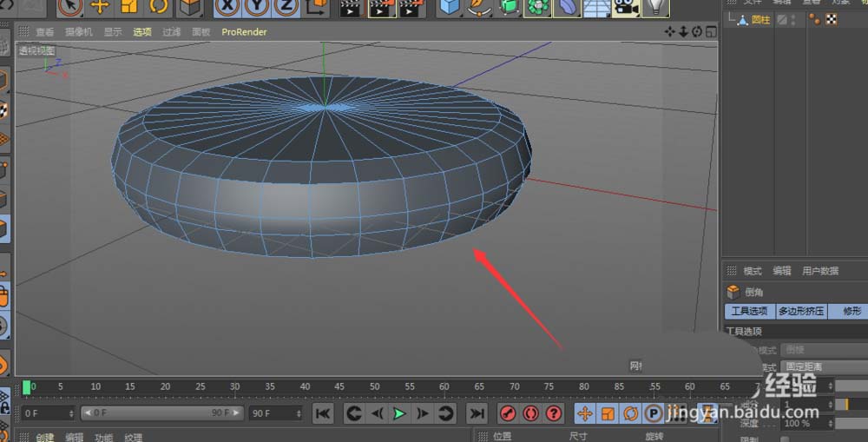Image resolution: width=868 pixels, height=442 pixels.
Task: Go to previous keyframe
Action: [x=354, y=413]
